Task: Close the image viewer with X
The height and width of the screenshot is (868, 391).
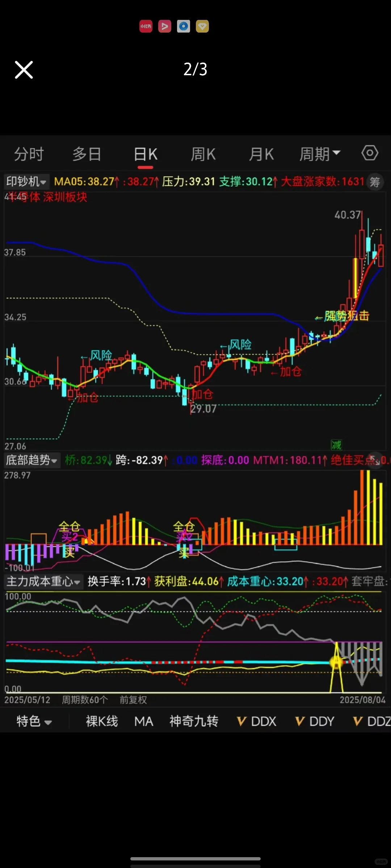Action: tap(24, 70)
